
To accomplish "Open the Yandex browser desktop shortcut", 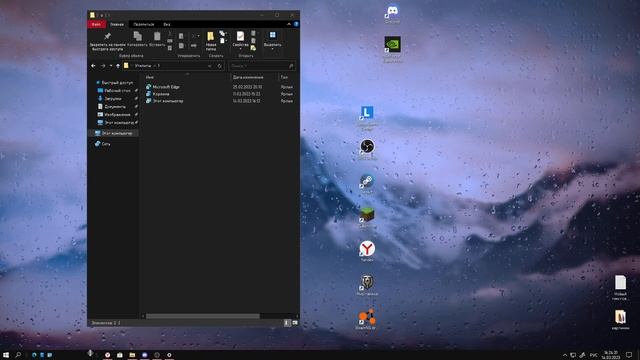I will 367,251.
